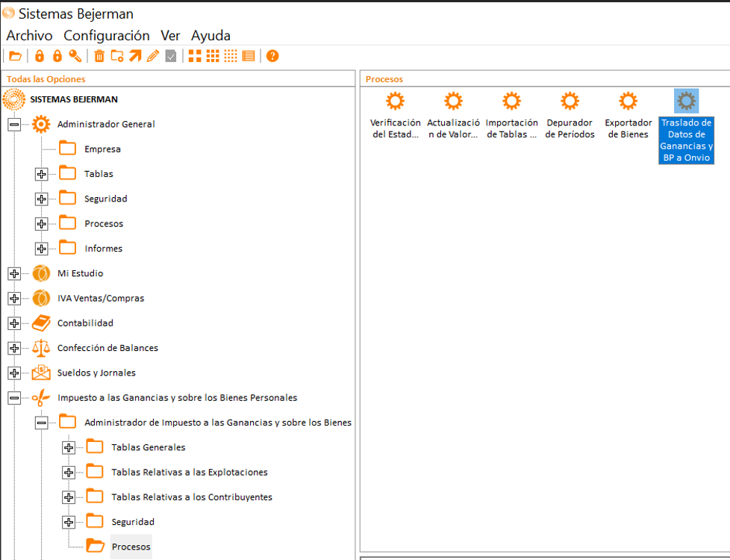This screenshot has height=560, width=730.
Task: Select Seguridad folder under Administrador de Impuesto
Action: (x=133, y=522)
